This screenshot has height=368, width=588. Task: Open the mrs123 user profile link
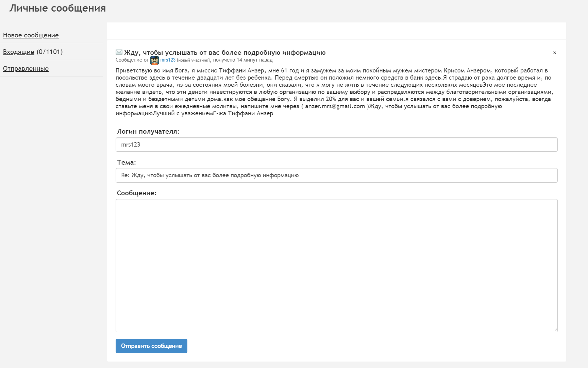pos(168,60)
